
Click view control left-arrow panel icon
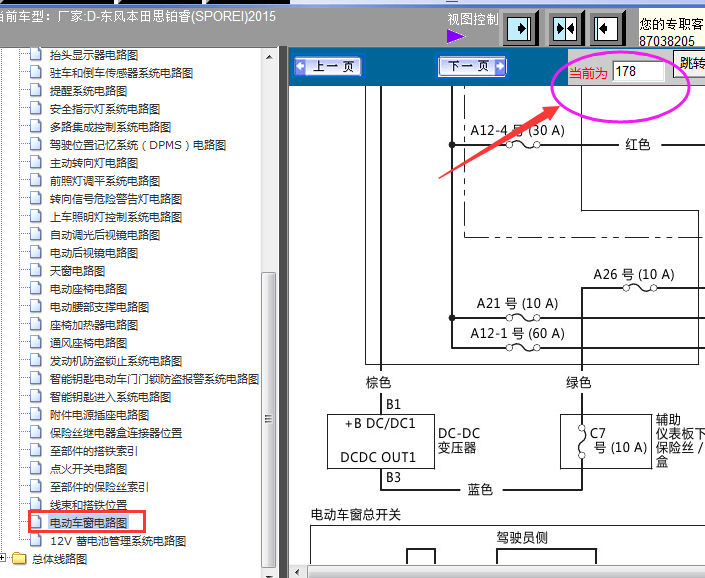(606, 28)
